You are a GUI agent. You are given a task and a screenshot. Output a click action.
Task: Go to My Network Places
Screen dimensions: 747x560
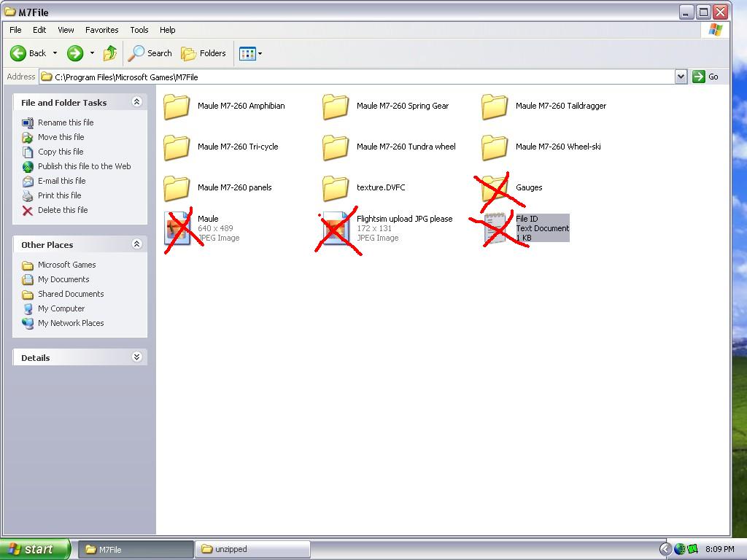point(71,323)
